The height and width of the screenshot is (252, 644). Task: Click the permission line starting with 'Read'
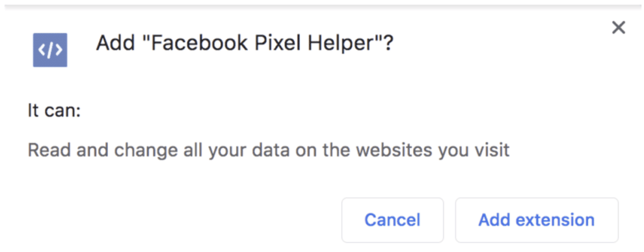point(269,151)
